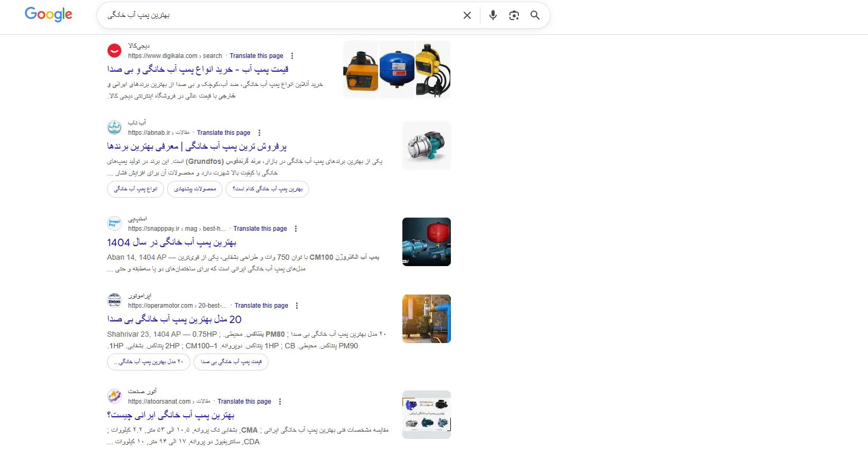
Task: Click the 'Aban 14, 1404 AP' date text
Action: pyautogui.click(x=137, y=257)
